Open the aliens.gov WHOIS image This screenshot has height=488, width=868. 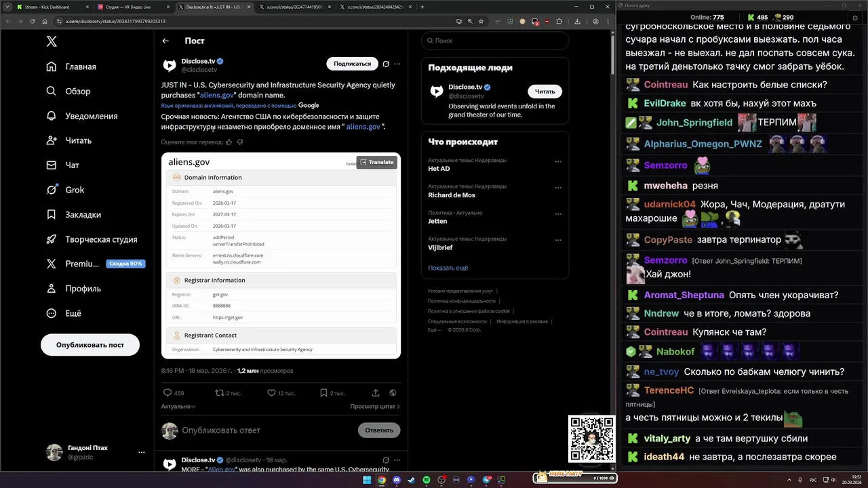[281, 256]
